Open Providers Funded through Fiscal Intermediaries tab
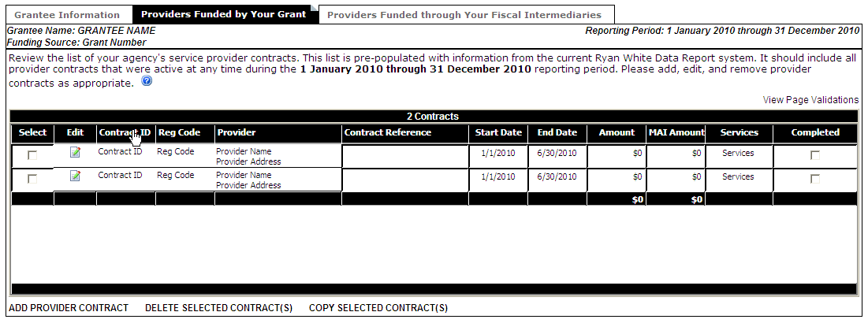868x323 pixels. pos(464,14)
